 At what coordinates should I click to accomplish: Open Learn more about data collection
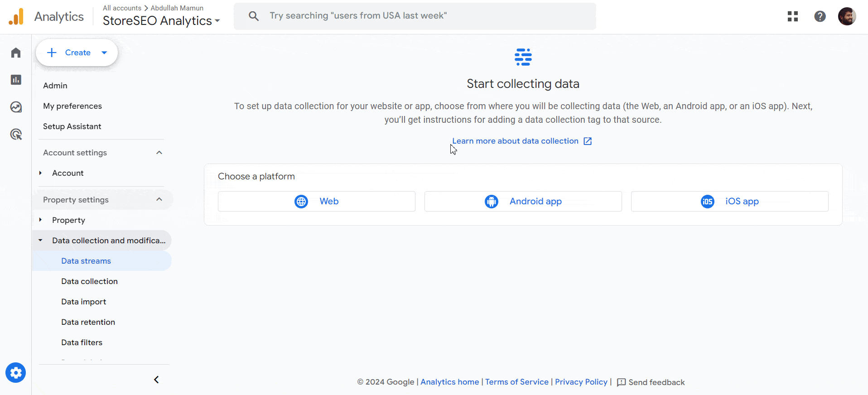pyautogui.click(x=515, y=141)
